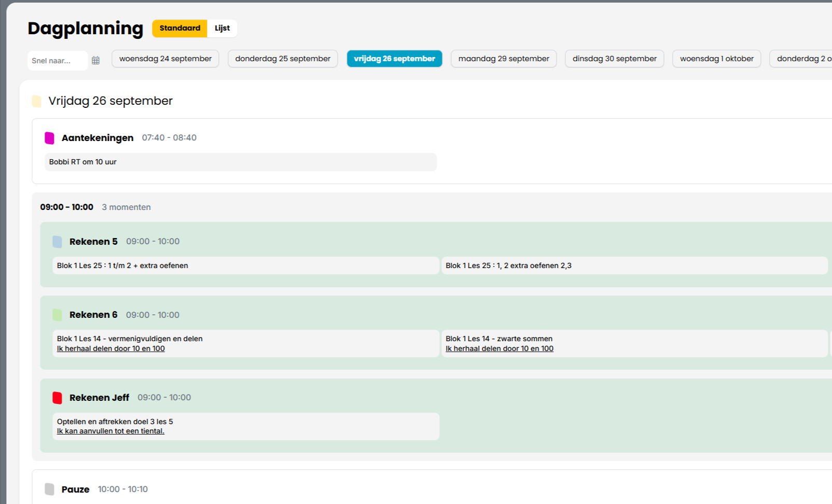Click the green Rekenen 6 color marker
832x504 pixels.
pos(58,315)
